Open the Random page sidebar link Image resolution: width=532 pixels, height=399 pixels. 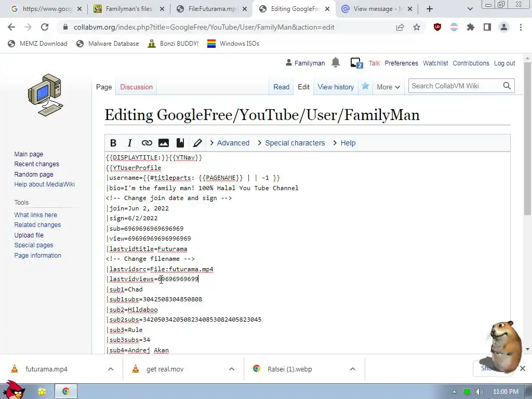pos(34,175)
